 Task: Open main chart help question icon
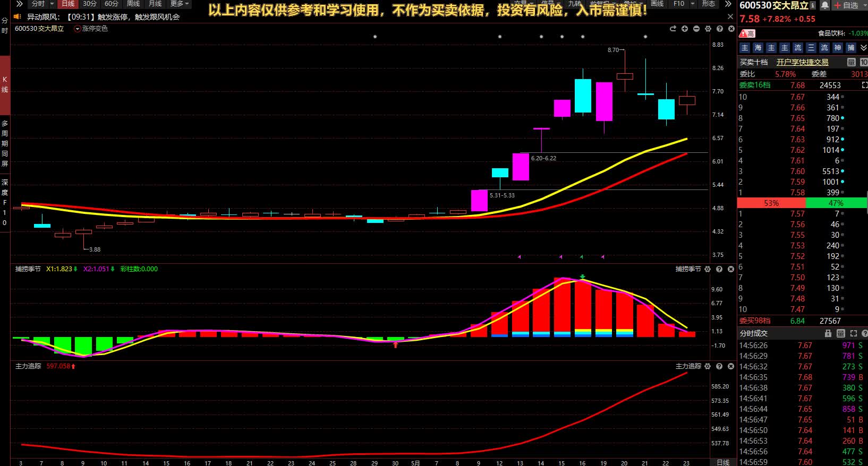click(x=719, y=29)
